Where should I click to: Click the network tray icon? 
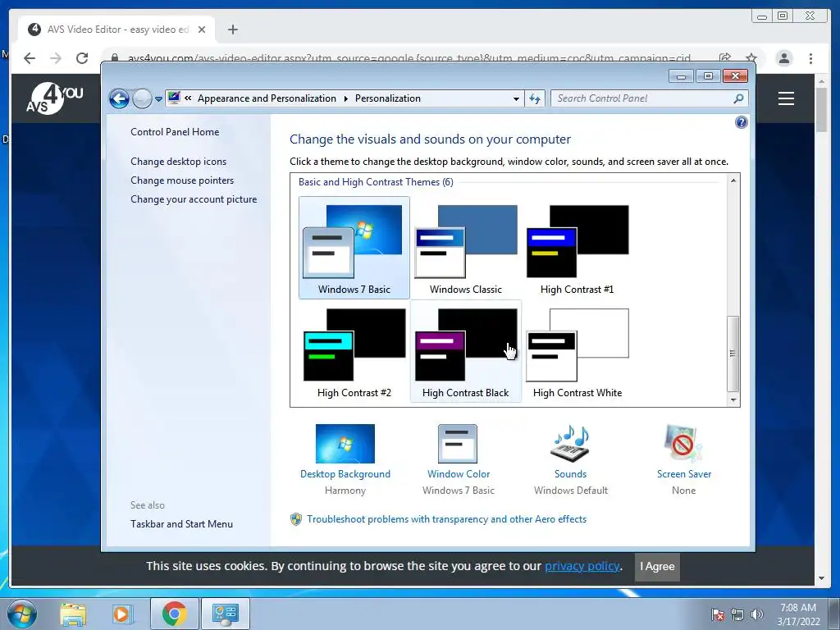click(737, 614)
